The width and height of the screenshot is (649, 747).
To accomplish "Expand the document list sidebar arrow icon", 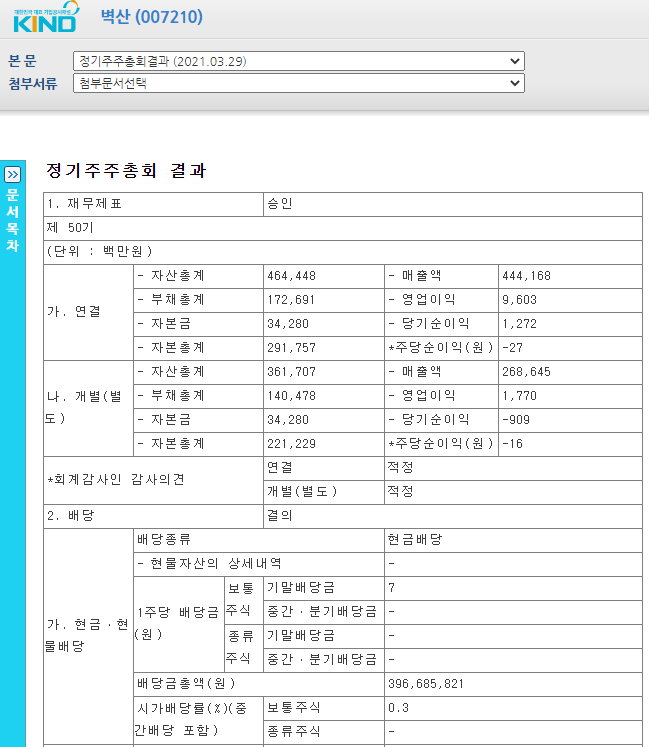I will click(x=13, y=175).
